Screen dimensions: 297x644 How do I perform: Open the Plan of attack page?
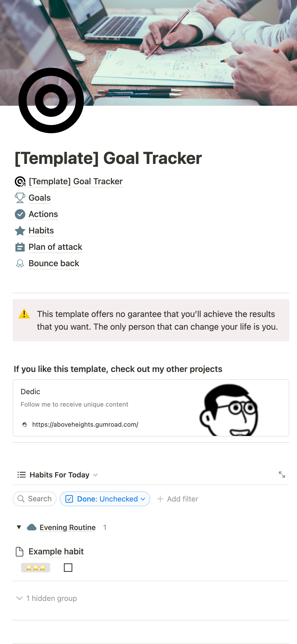click(x=55, y=247)
